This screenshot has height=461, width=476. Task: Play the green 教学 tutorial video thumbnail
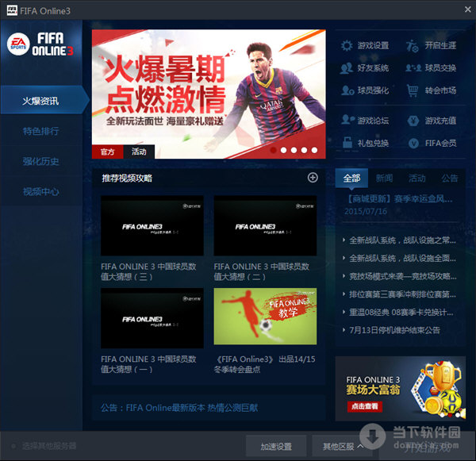coord(265,317)
